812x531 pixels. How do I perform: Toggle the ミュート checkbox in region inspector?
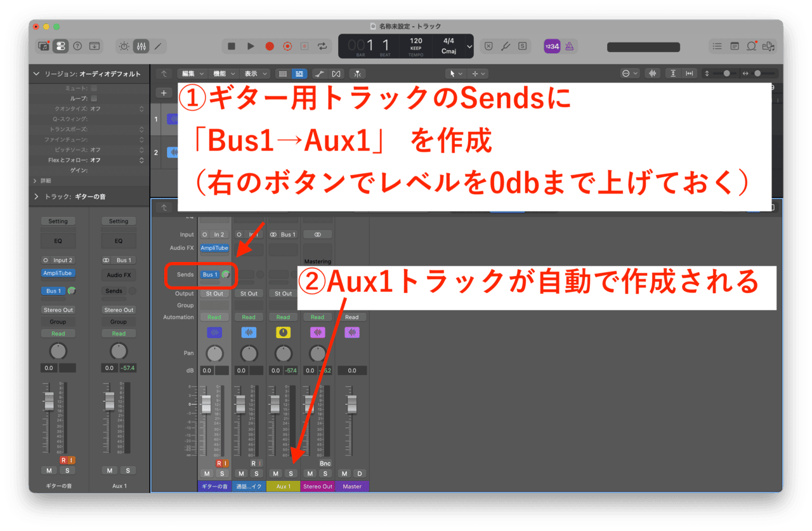[x=94, y=89]
